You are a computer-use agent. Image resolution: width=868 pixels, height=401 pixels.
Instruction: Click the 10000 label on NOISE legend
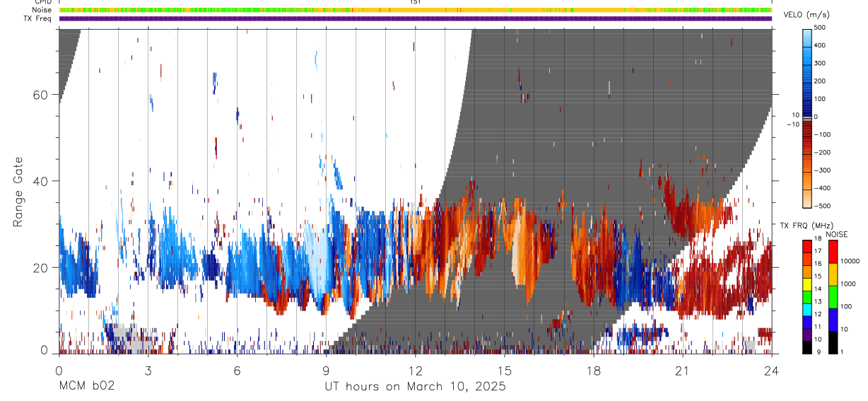pyautogui.click(x=849, y=261)
